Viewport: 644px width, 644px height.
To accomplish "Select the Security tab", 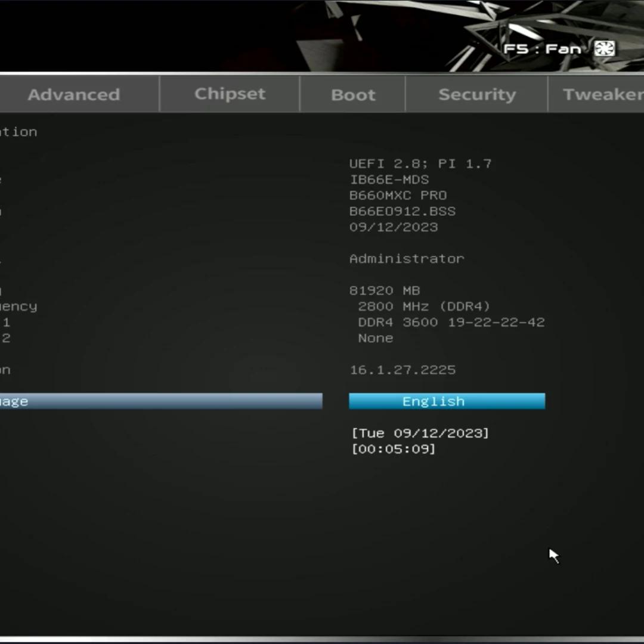I will pos(477,94).
